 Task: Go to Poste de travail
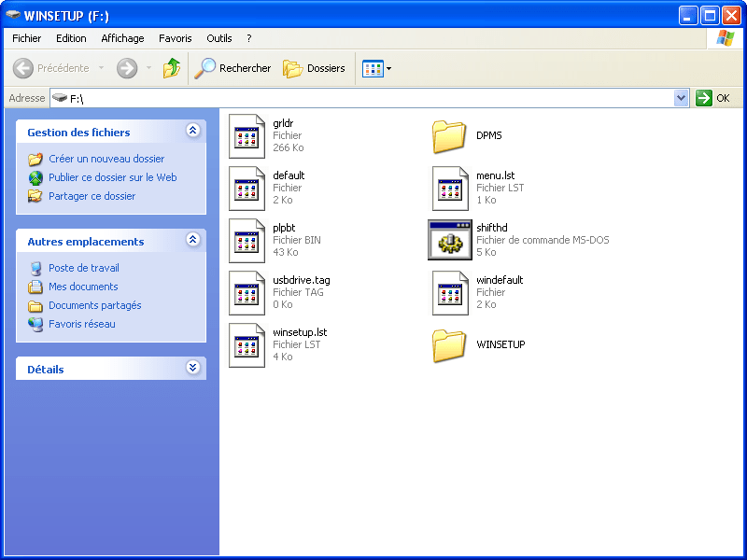tap(84, 268)
